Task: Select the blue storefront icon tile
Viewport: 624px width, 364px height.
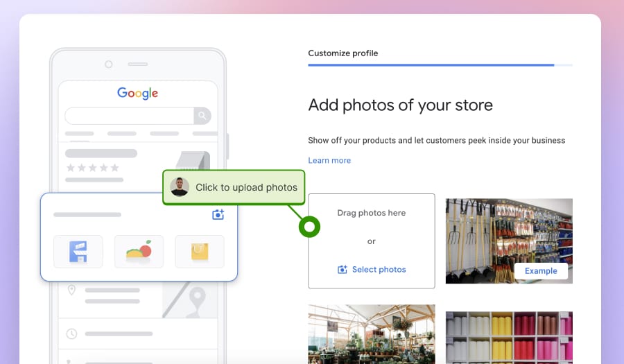Action: coord(78,252)
